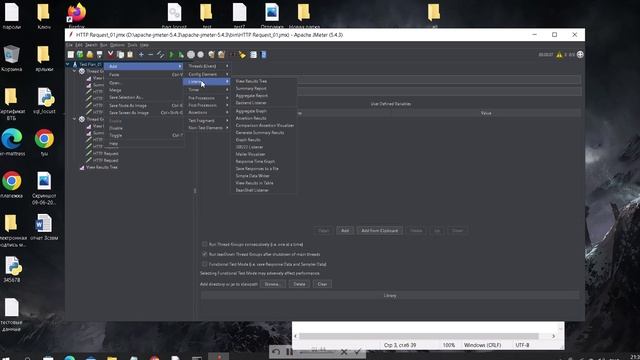Viewport: 640px width, 360px height.
Task: Click the JMeter Help toolbar icon
Action: pyautogui.click(x=264, y=55)
